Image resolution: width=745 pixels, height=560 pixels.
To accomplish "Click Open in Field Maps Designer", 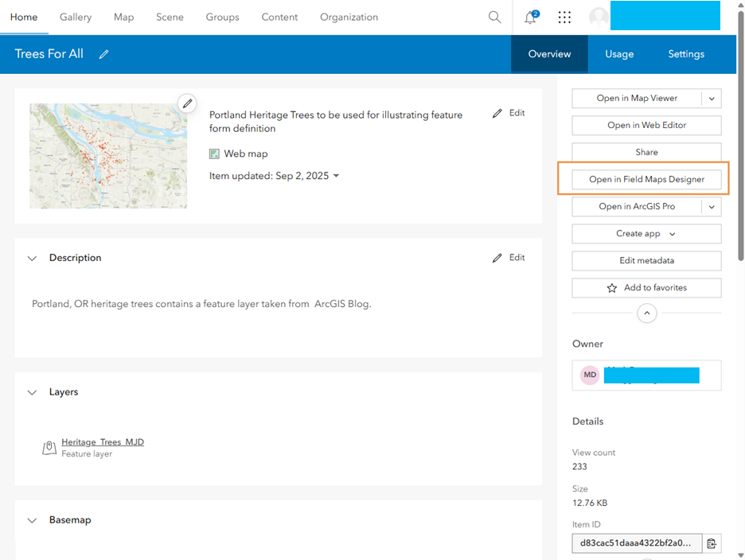I will [646, 179].
